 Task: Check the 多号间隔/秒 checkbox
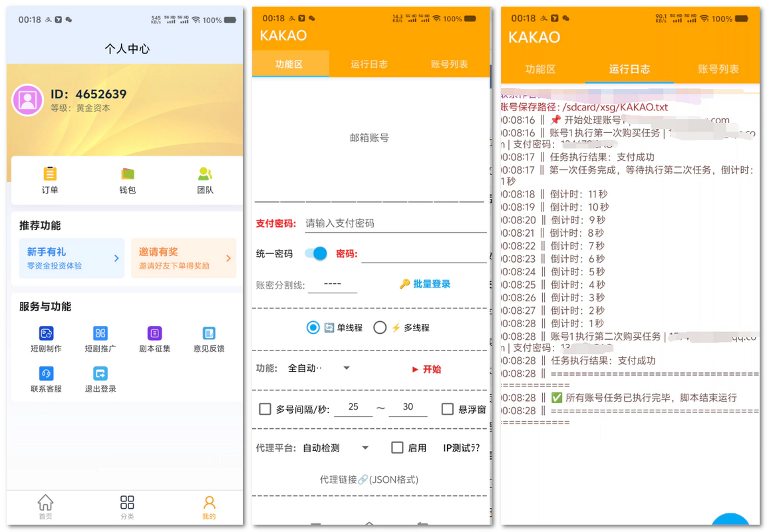point(265,409)
